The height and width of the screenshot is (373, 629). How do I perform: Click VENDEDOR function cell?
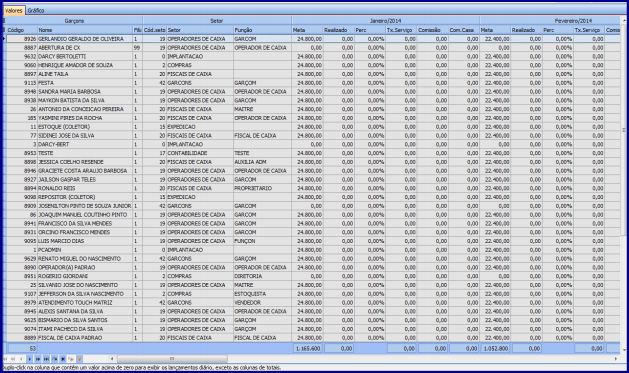(x=262, y=303)
